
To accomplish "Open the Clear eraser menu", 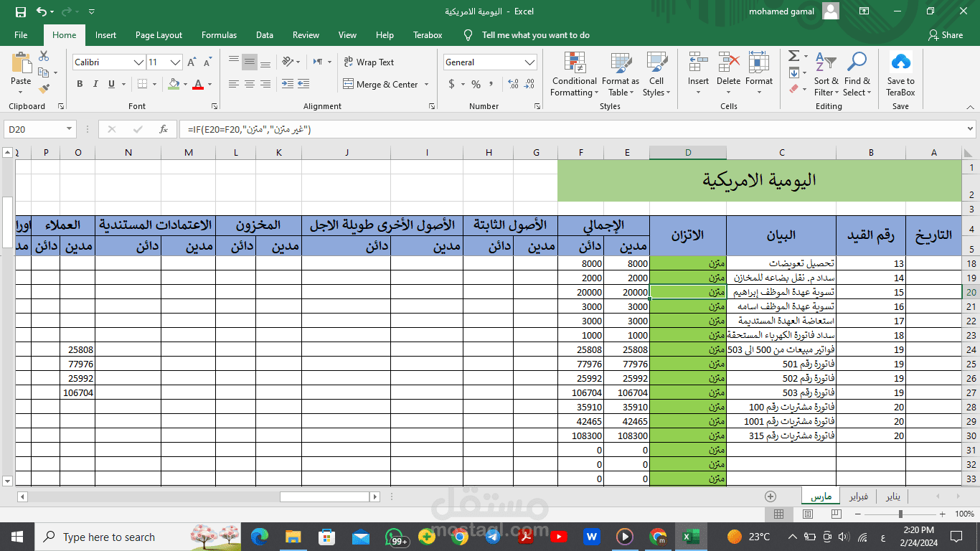I will 793,89.
